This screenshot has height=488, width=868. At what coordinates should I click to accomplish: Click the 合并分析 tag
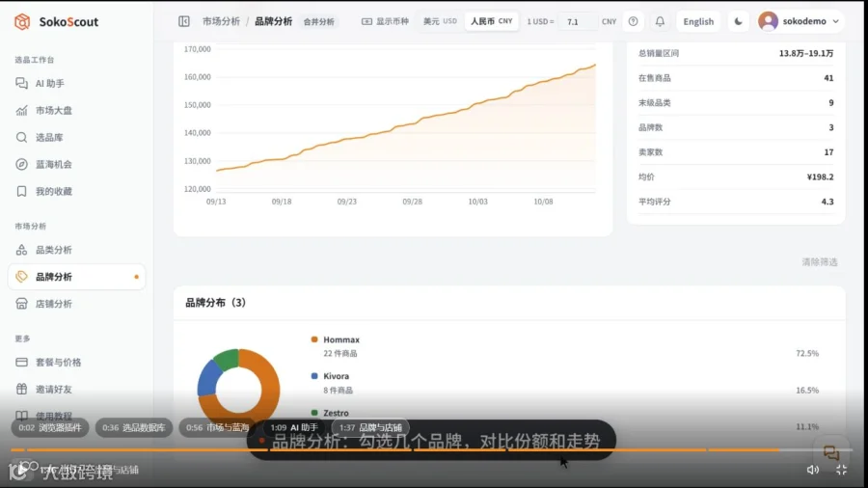(x=319, y=21)
